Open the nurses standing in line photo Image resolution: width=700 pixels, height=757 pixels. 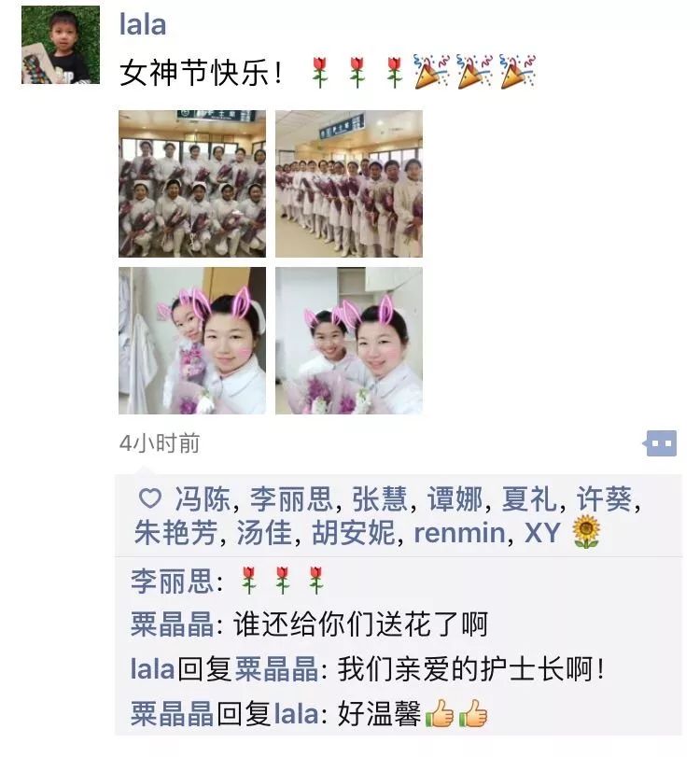[x=349, y=184]
